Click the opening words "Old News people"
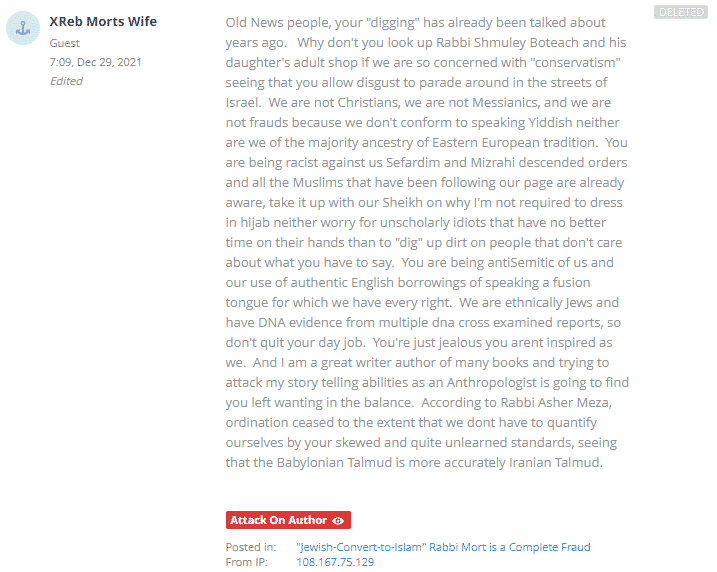717x572 pixels. click(277, 22)
